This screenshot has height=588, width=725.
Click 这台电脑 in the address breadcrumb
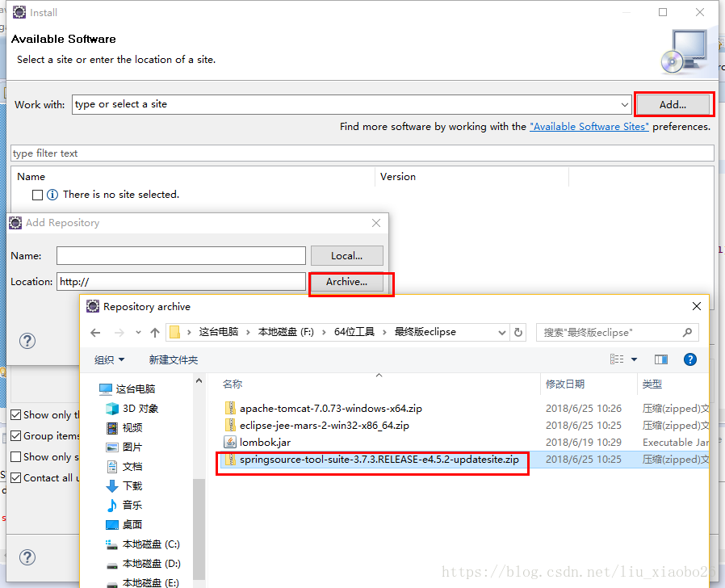(219, 332)
